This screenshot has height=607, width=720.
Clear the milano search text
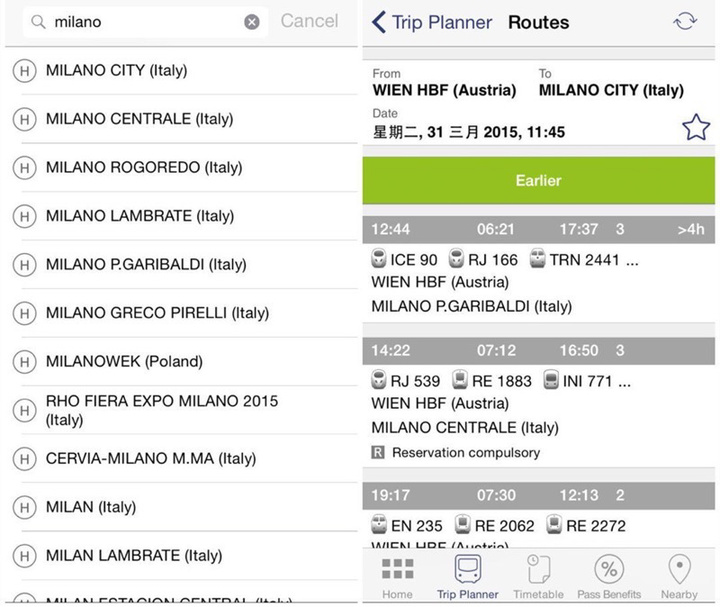252,22
